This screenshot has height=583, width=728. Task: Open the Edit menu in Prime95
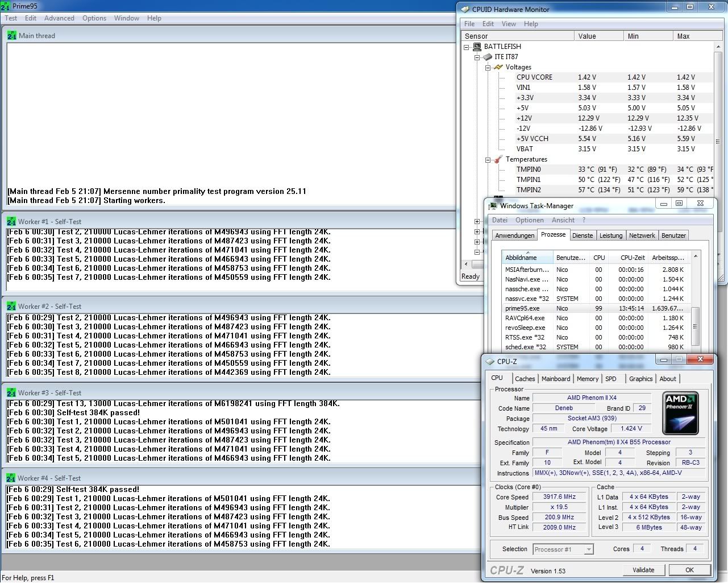point(31,18)
